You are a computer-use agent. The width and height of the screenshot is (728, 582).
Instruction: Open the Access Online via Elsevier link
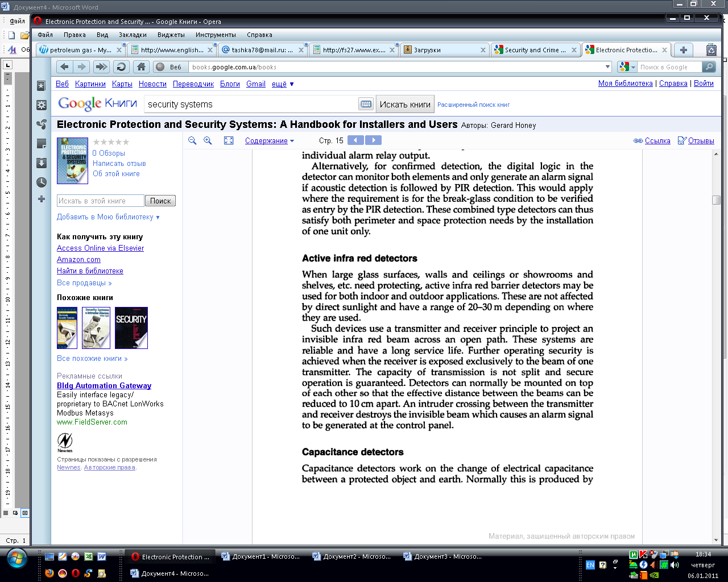pos(100,248)
